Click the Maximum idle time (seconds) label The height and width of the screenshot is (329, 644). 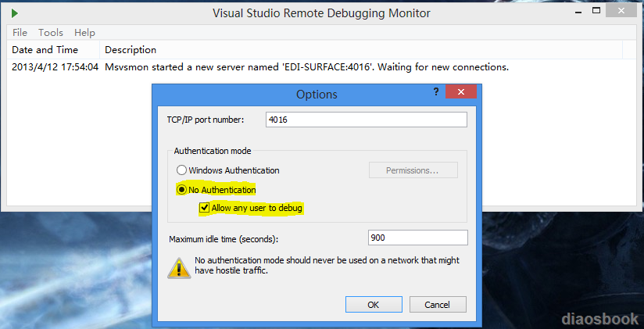point(224,238)
